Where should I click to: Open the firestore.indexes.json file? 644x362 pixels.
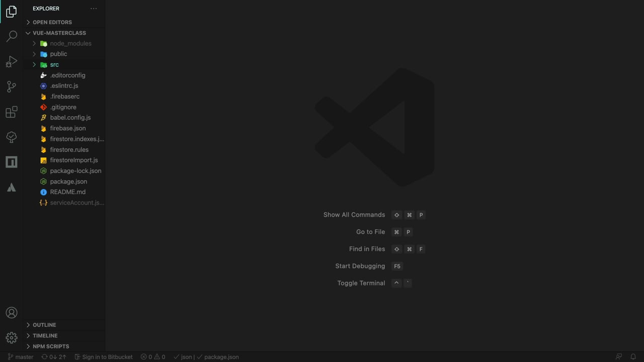click(x=64, y=139)
